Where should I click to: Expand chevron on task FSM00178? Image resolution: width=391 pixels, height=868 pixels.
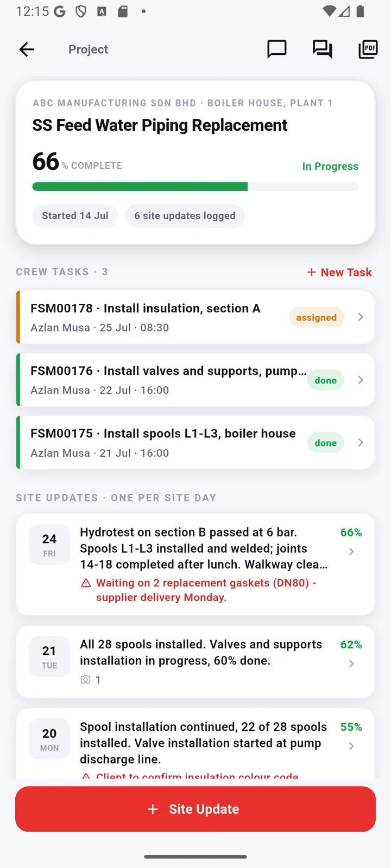(361, 317)
